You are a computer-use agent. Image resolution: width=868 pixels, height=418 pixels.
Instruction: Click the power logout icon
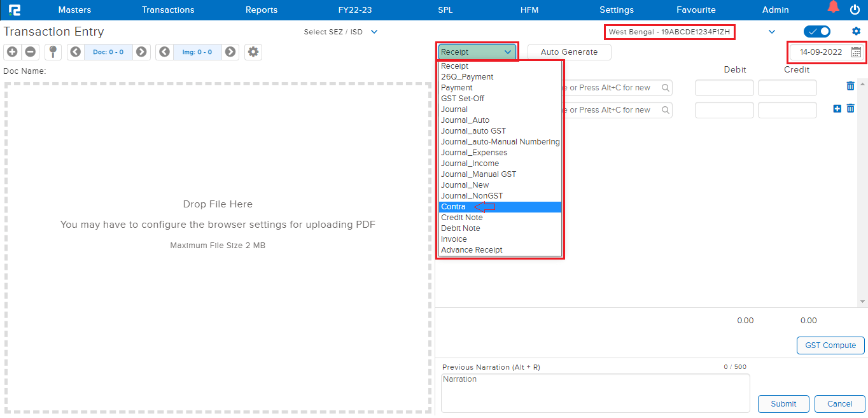point(855,10)
